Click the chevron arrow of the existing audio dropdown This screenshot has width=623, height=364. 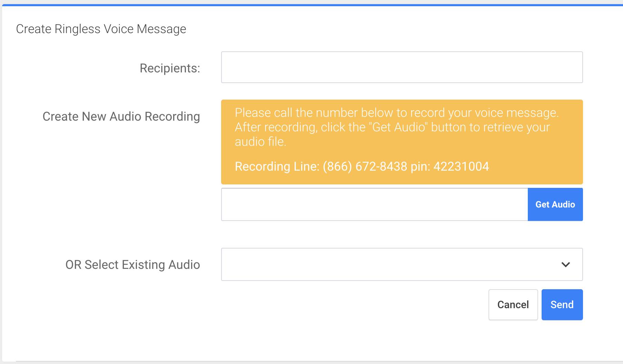pos(565,264)
